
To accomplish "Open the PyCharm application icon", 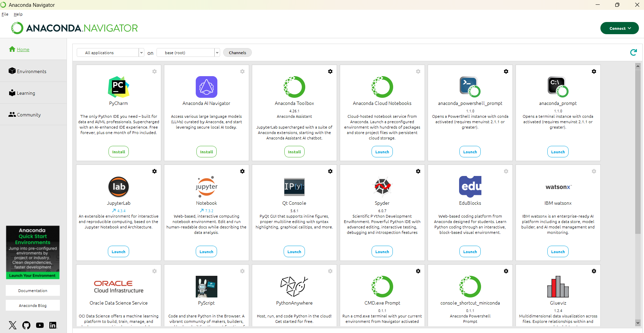I will (x=119, y=87).
